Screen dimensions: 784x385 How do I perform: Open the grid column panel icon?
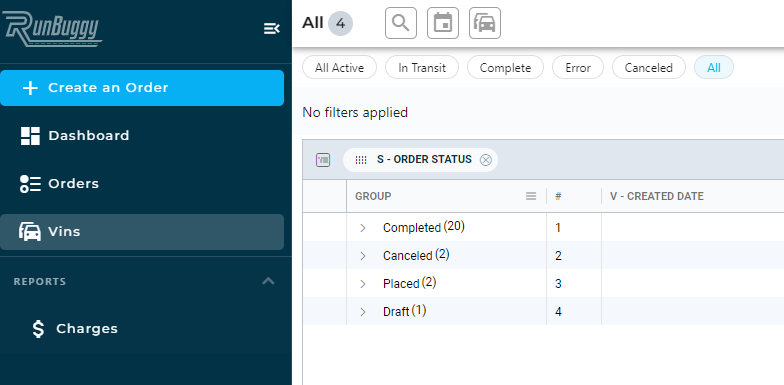coord(323,160)
